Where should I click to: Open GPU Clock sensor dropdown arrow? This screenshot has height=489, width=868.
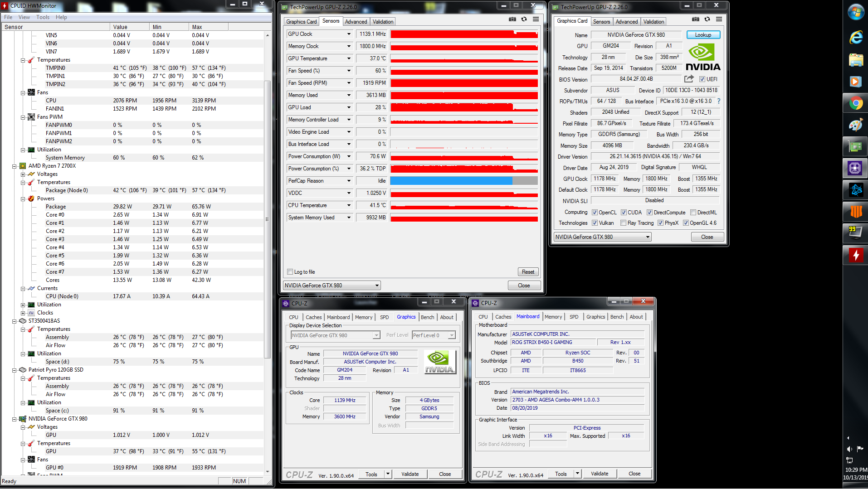point(349,34)
